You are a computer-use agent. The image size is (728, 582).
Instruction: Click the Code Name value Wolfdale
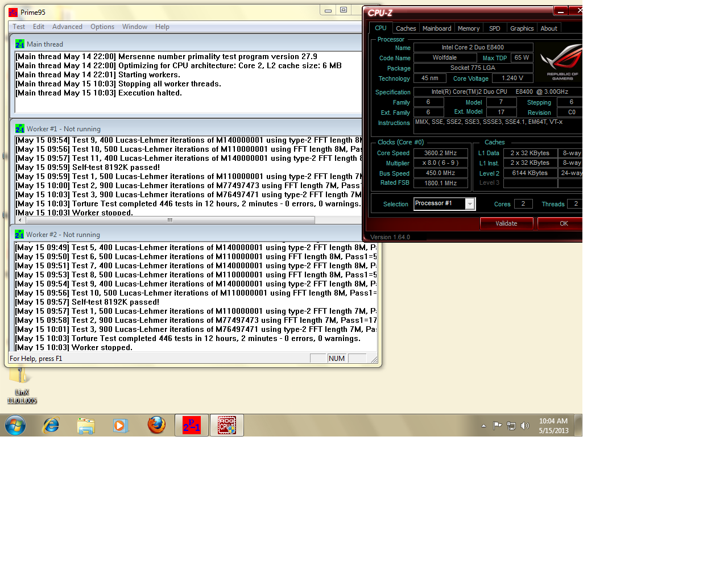(445, 58)
